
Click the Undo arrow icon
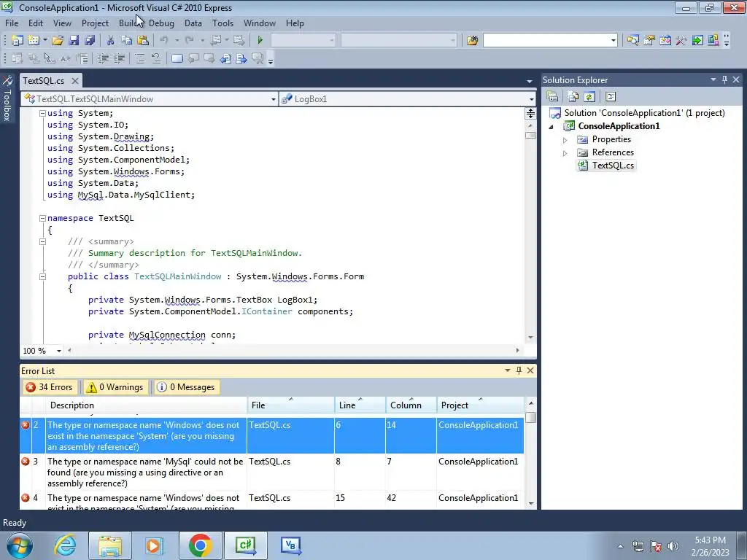(164, 41)
